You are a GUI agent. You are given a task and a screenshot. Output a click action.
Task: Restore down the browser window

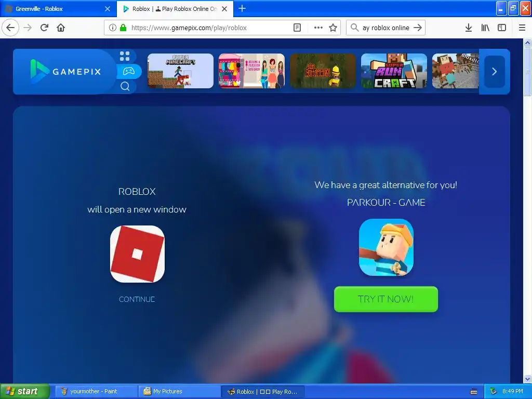513,8
